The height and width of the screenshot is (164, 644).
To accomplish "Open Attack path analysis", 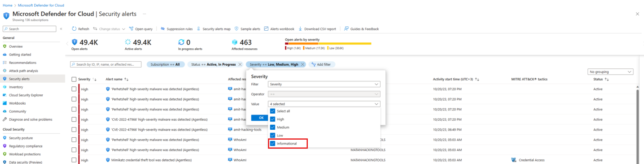I will click(x=23, y=71).
